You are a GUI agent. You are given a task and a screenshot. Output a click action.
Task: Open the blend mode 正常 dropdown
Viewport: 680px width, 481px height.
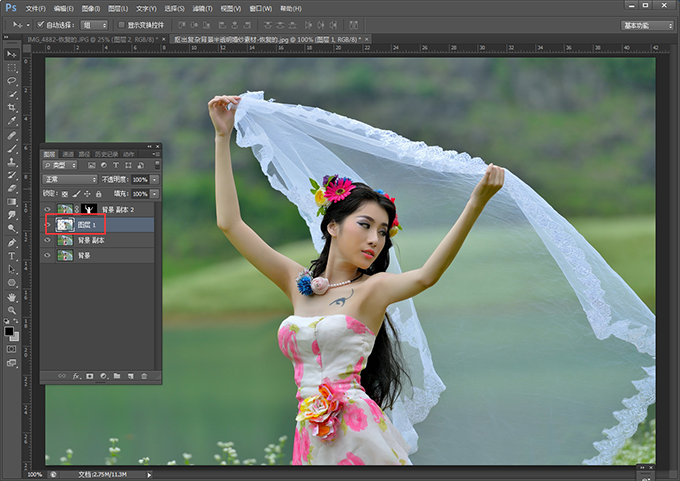click(x=72, y=179)
